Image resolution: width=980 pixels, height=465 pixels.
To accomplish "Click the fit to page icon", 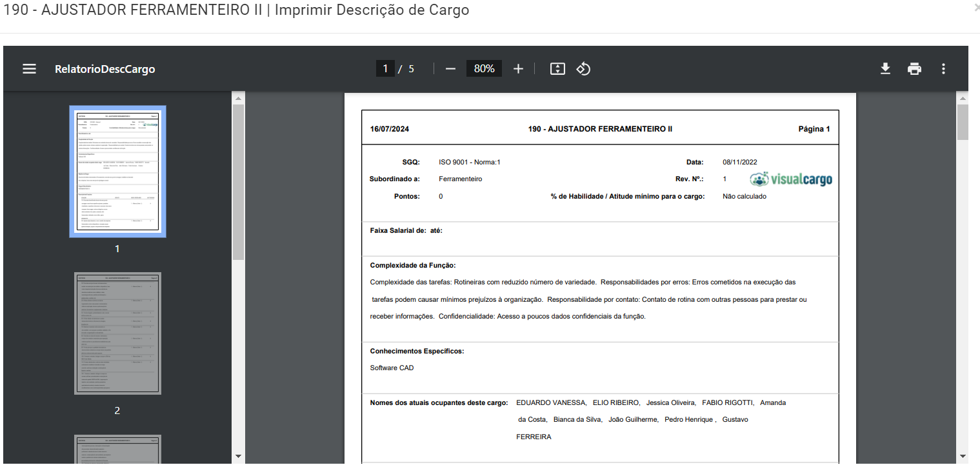I will pyautogui.click(x=557, y=69).
